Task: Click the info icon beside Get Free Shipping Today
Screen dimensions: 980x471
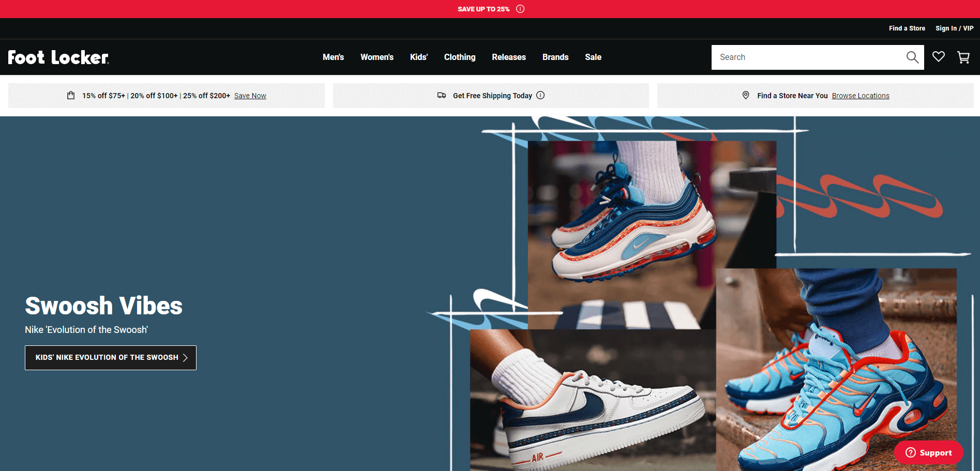Action: click(x=540, y=95)
